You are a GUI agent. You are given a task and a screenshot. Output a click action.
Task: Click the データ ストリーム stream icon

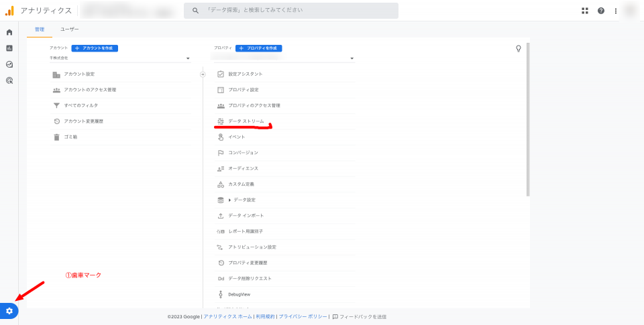tap(221, 121)
